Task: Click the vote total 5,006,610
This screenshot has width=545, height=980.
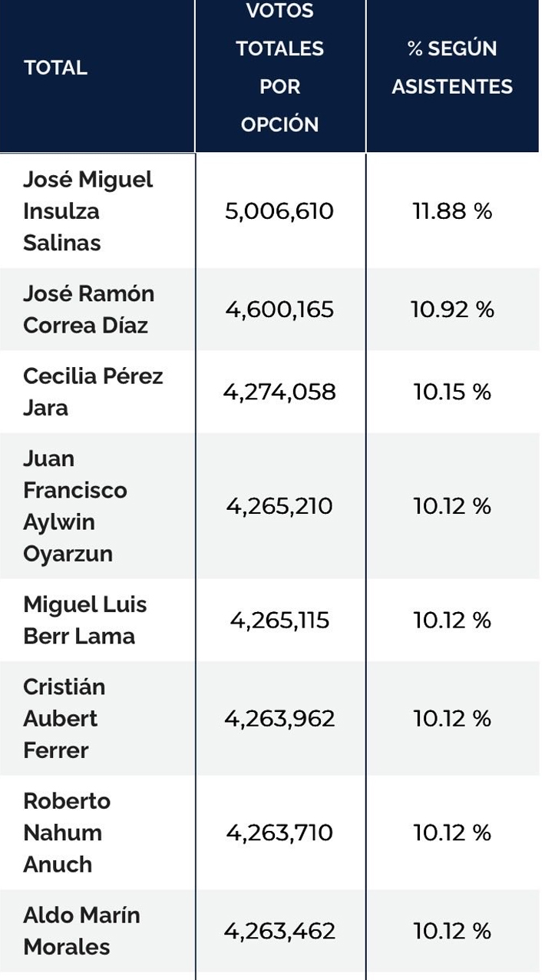Action: [x=279, y=211]
